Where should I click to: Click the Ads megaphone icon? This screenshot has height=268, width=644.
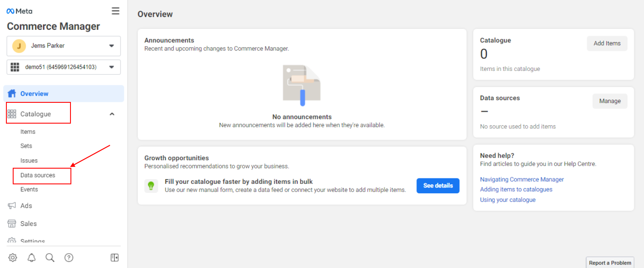click(x=12, y=206)
